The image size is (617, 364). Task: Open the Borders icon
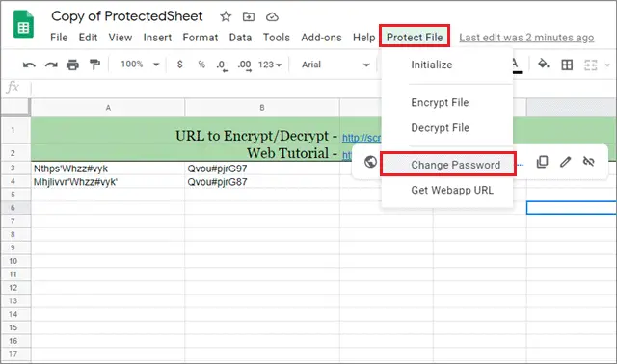[x=567, y=65]
